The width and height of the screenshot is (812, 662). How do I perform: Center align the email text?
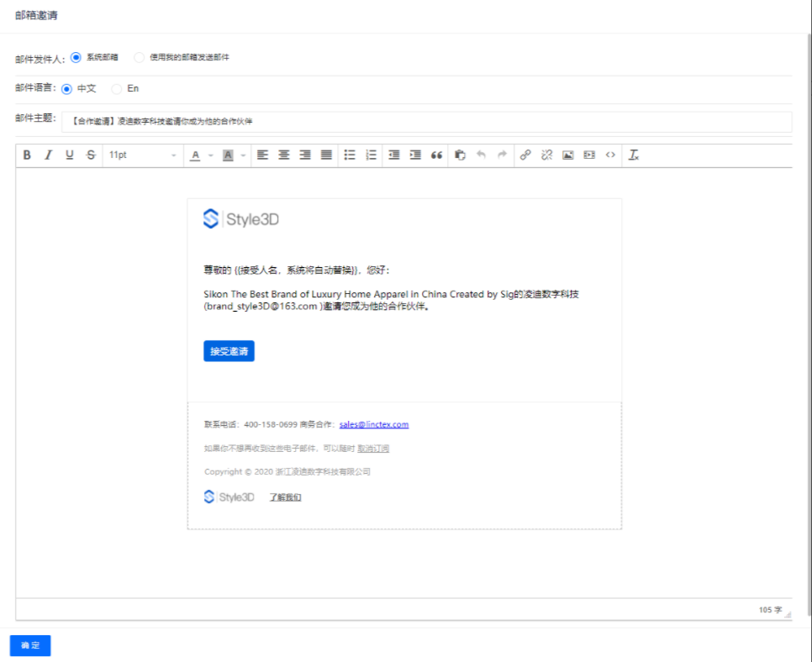point(284,155)
